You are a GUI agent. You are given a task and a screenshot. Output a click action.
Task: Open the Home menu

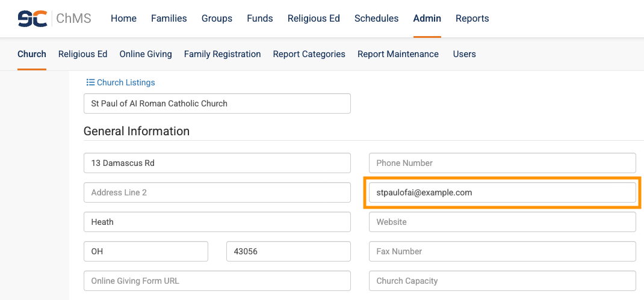123,19
